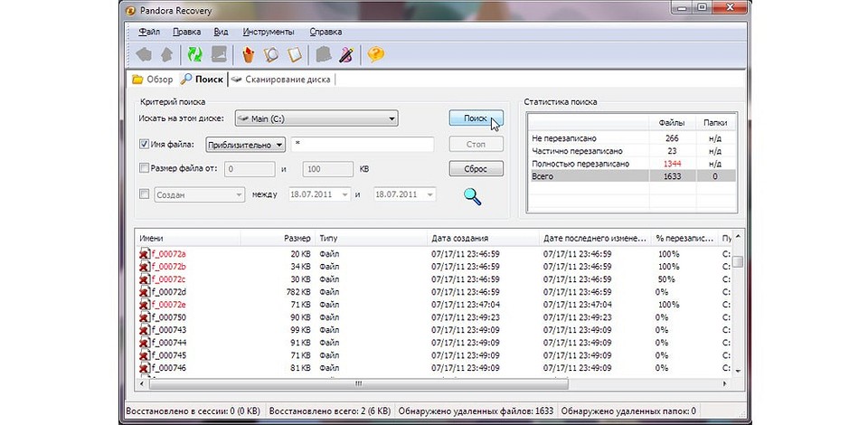This screenshot has height=425, width=868.
Task: Uncheck the Имя файла checkbox
Action: [145, 144]
